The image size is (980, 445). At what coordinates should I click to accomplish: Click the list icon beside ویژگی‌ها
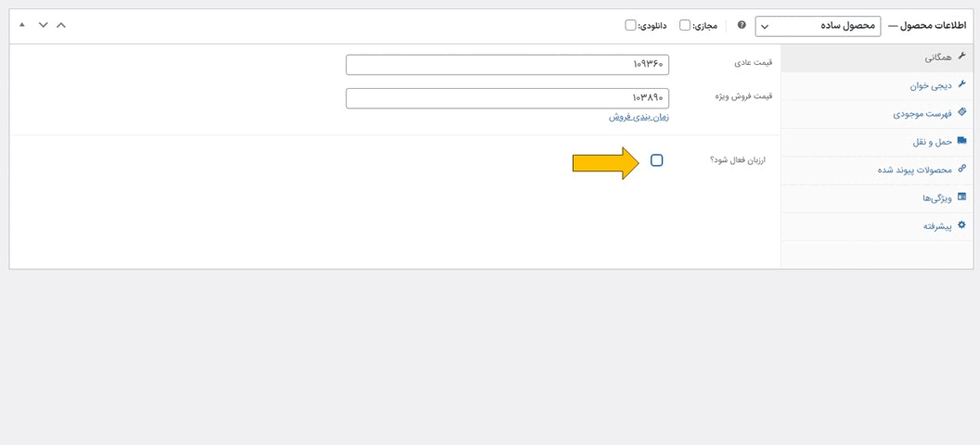tap(961, 197)
